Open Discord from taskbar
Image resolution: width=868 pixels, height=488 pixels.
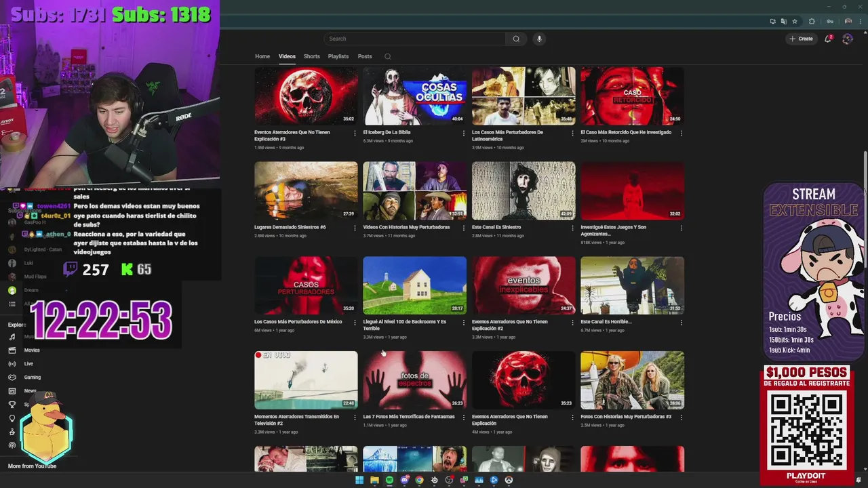(404, 480)
